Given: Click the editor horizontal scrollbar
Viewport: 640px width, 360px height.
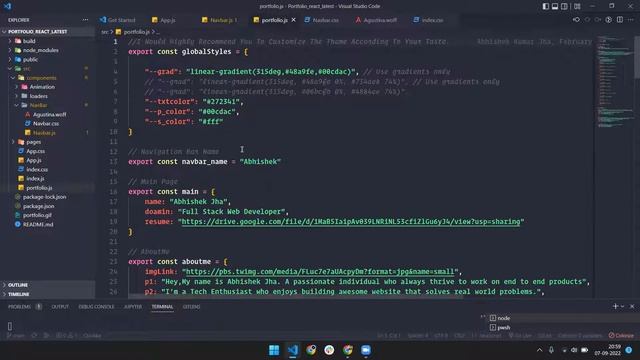Looking at the screenshot, I should point(296,297).
